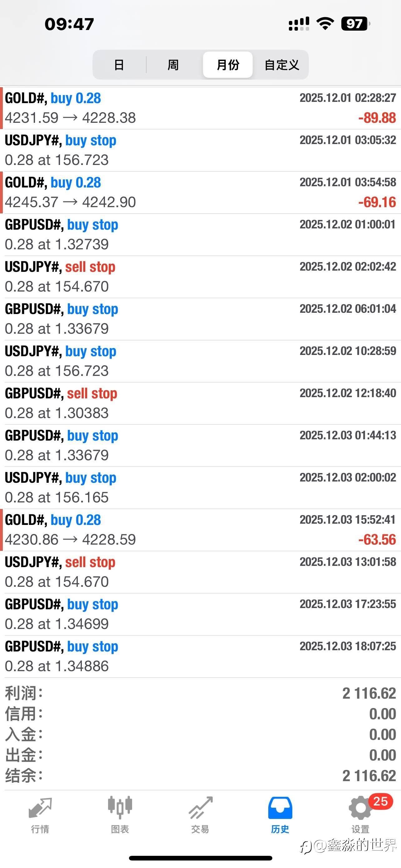Tap the Wi-Fi status icon
The image size is (401, 868).
[x=325, y=23]
